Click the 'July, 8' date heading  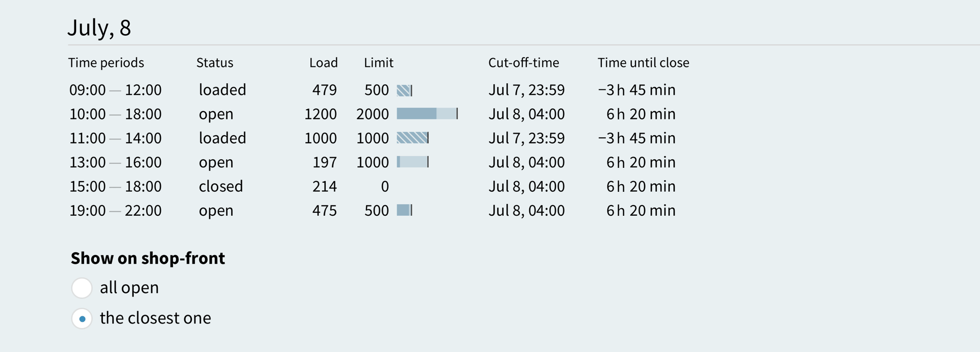100,28
